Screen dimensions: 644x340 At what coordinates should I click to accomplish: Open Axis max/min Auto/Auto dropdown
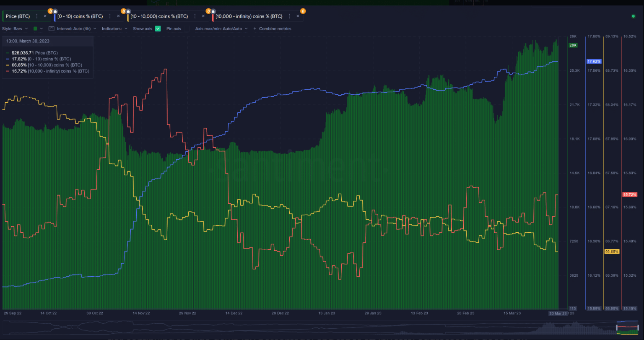pyautogui.click(x=221, y=29)
